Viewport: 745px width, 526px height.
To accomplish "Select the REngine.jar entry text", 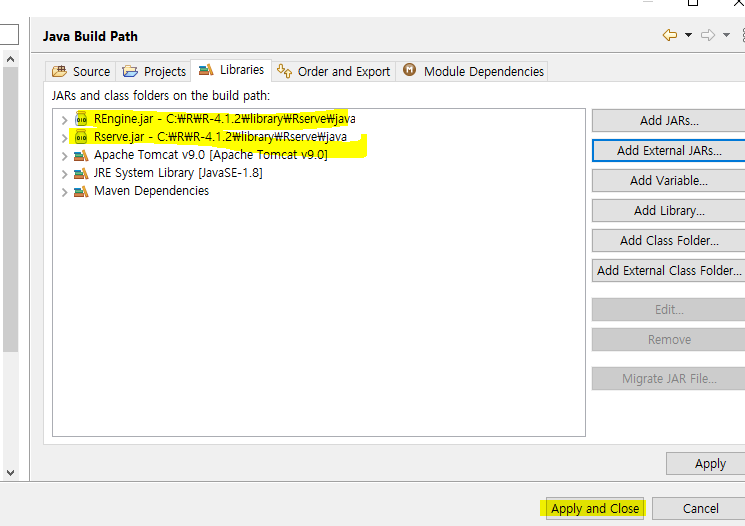I will coord(224,119).
